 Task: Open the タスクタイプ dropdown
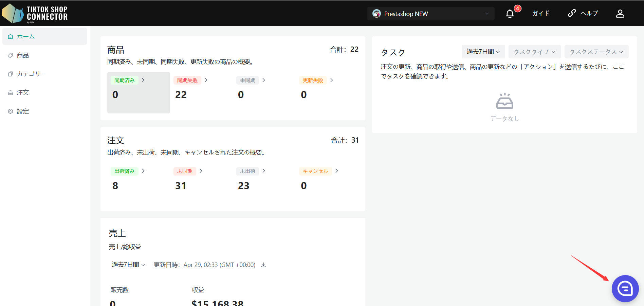(x=534, y=52)
